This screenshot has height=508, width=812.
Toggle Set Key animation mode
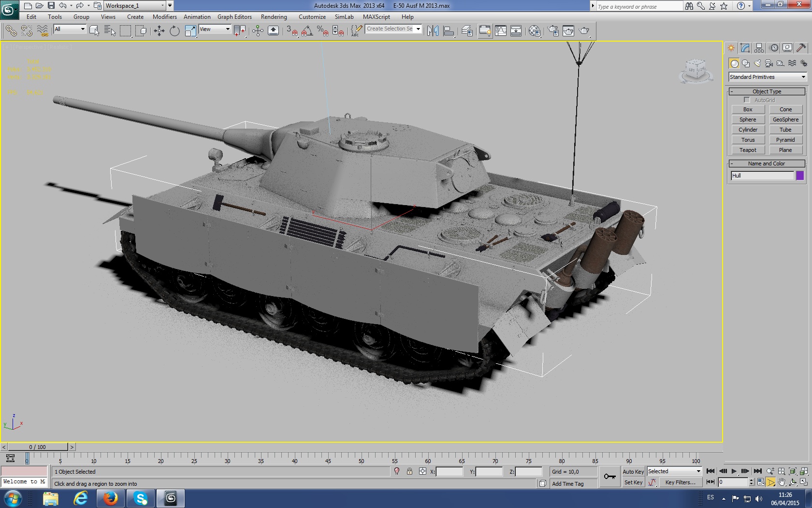pos(633,482)
